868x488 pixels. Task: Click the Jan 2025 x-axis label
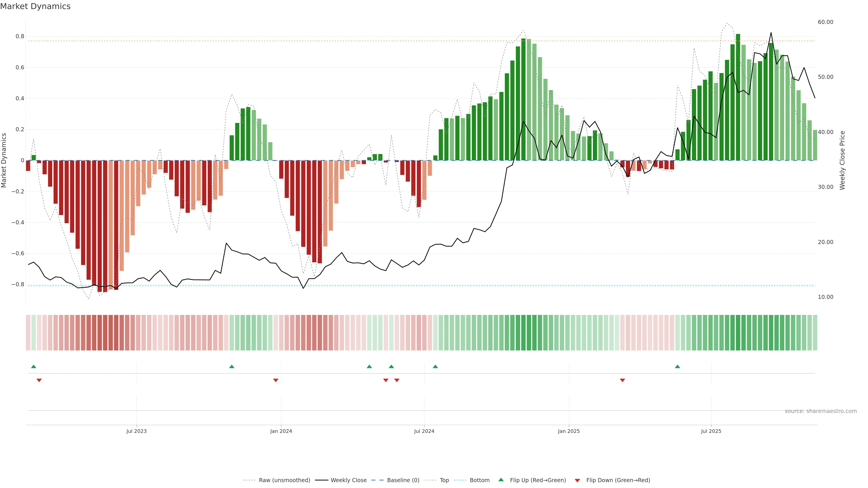tap(569, 431)
